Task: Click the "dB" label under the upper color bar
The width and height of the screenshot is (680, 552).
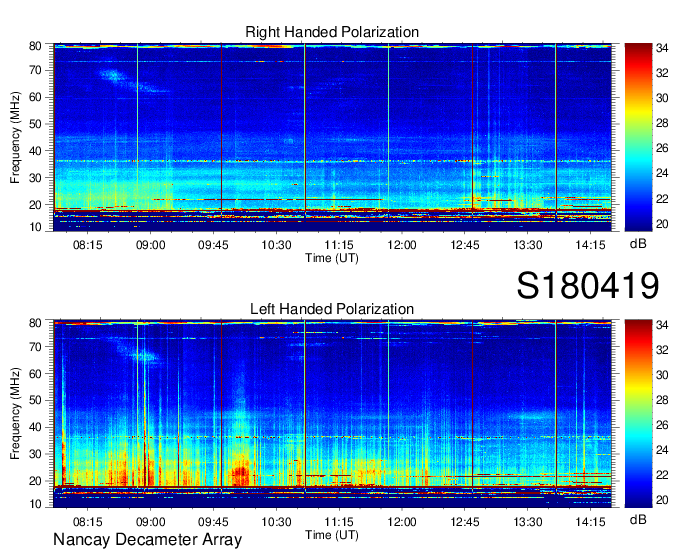Action: 638,244
